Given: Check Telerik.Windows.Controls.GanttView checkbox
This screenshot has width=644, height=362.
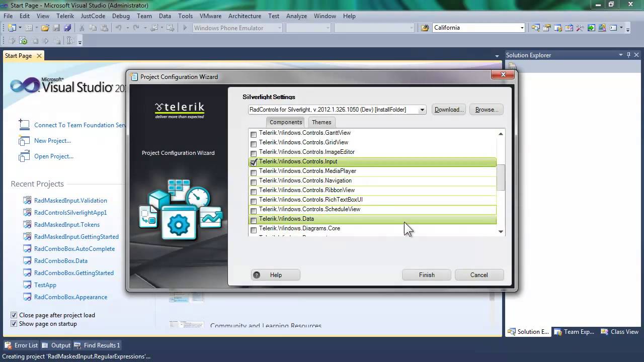Looking at the screenshot, I should click(x=254, y=134).
